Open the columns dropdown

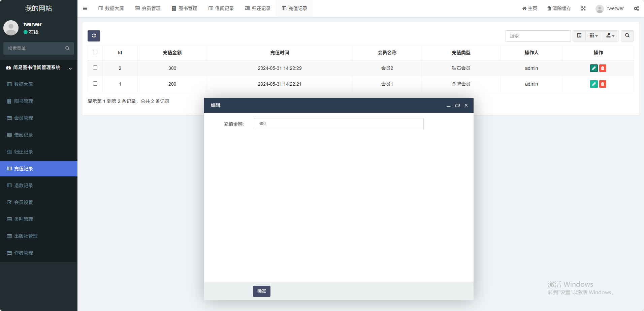point(593,36)
